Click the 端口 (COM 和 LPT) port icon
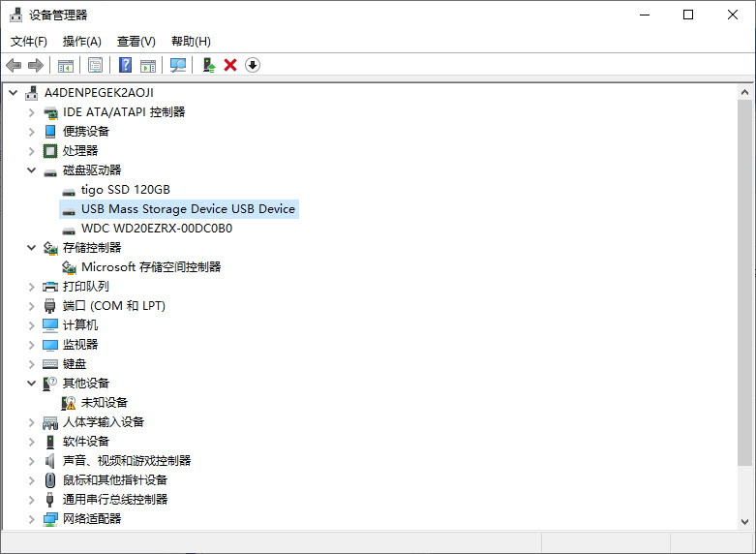This screenshot has width=756, height=554. click(50, 306)
